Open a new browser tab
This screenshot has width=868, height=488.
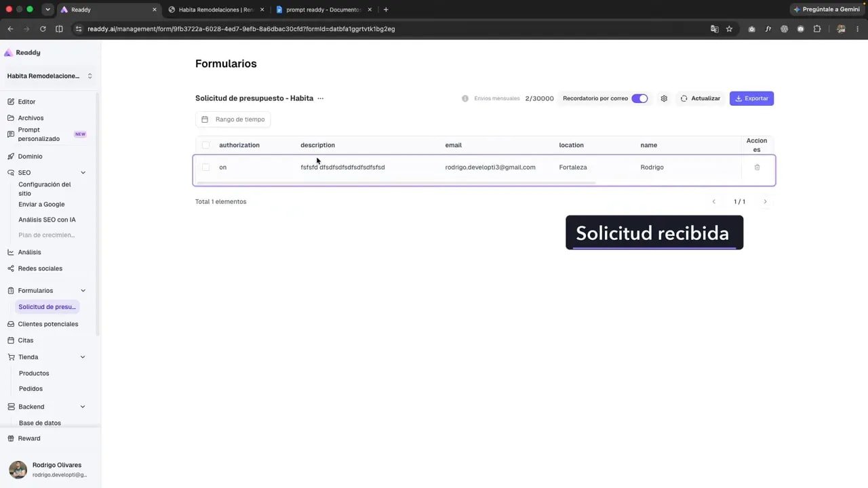click(386, 9)
